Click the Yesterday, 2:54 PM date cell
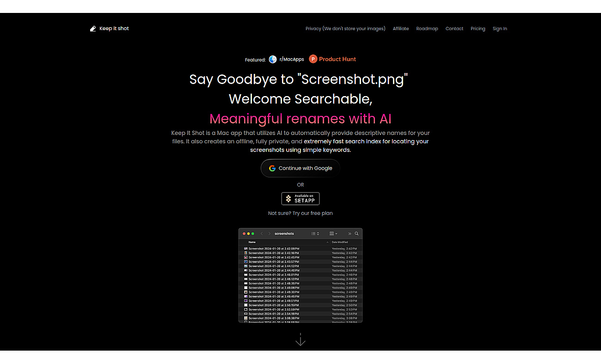 [344, 314]
